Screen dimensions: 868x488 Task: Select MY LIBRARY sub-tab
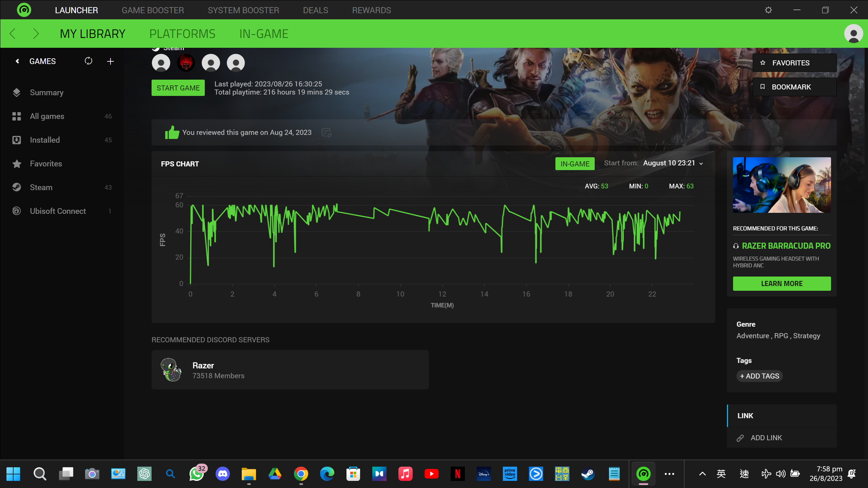pos(93,34)
